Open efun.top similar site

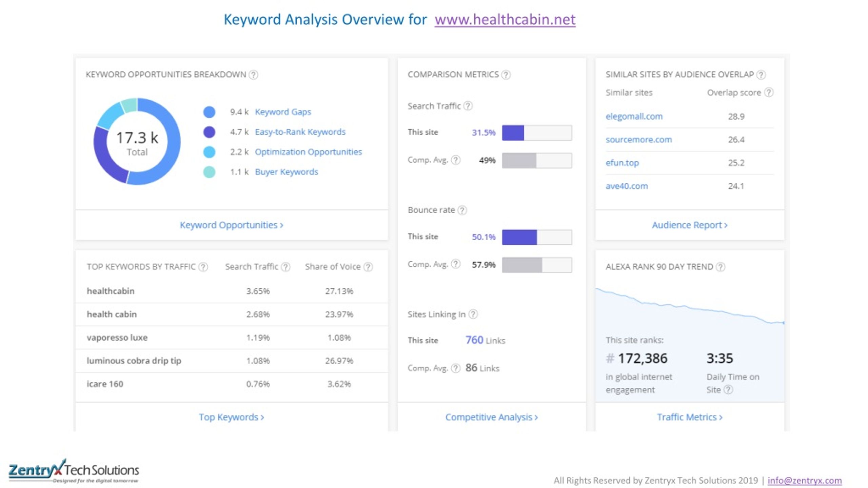coord(622,163)
